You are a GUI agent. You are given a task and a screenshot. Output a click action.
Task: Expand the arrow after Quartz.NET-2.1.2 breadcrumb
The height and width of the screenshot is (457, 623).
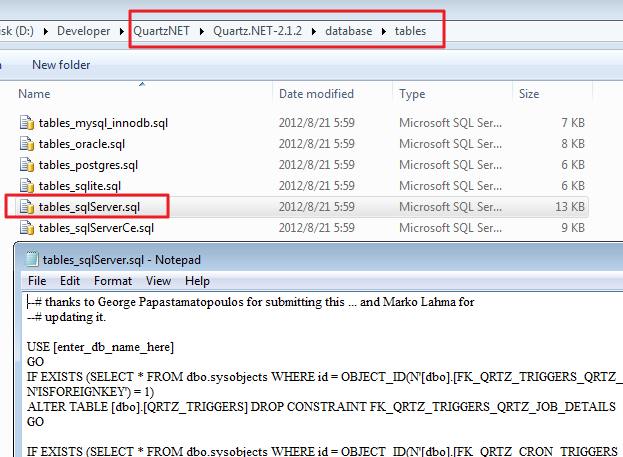coord(313,31)
